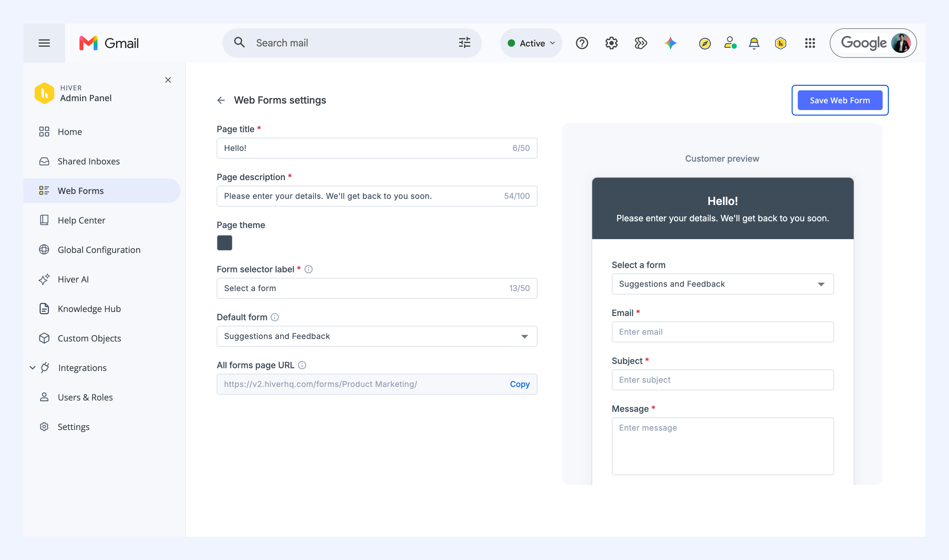Expand the Integrations chevron
This screenshot has width=949, height=560.
[x=33, y=368]
